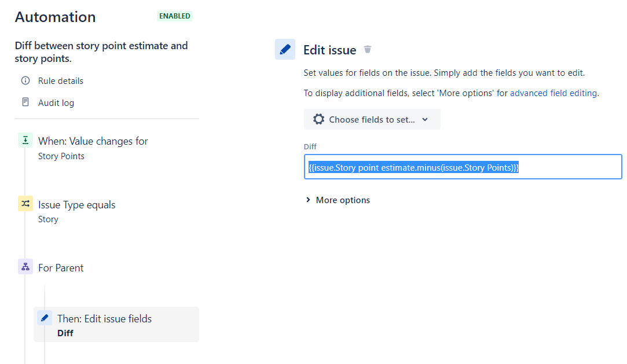Open the Audit log in the sidebar

coord(56,102)
